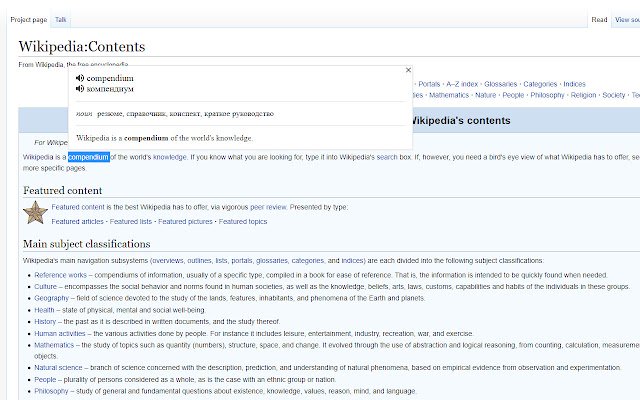The width and height of the screenshot is (640, 400).
Task: Open the Indices navigation link
Action: click(574, 84)
